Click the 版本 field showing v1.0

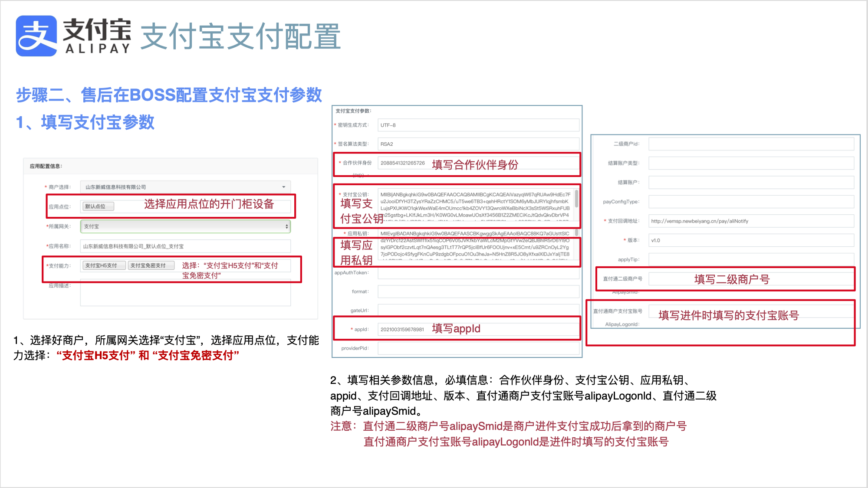(751, 240)
